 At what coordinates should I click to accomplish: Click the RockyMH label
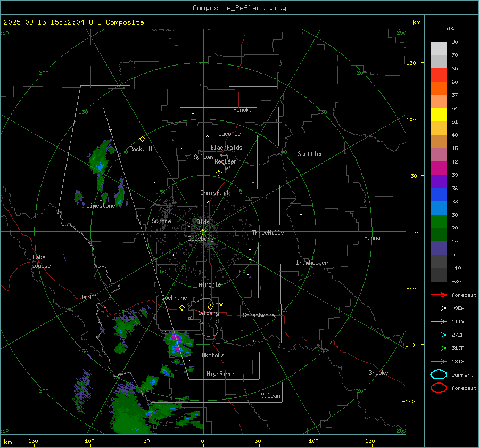click(141, 149)
